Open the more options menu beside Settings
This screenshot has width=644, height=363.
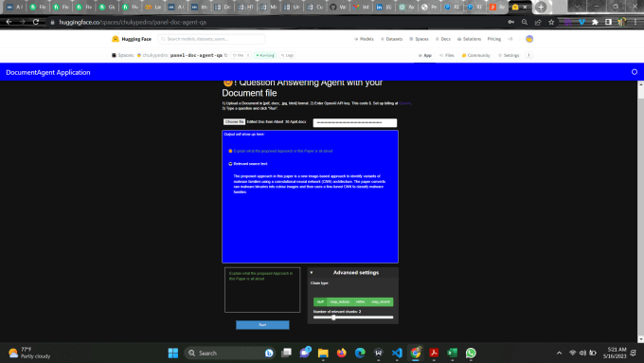[529, 55]
